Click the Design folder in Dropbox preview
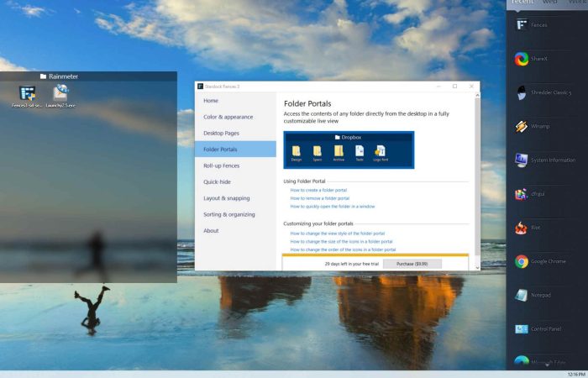 [x=297, y=154]
